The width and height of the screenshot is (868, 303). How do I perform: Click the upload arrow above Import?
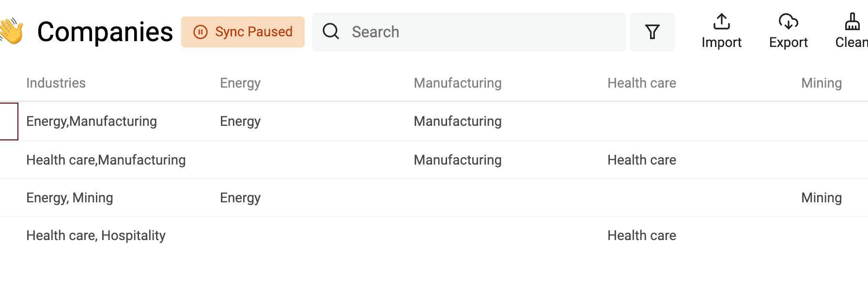[721, 22]
